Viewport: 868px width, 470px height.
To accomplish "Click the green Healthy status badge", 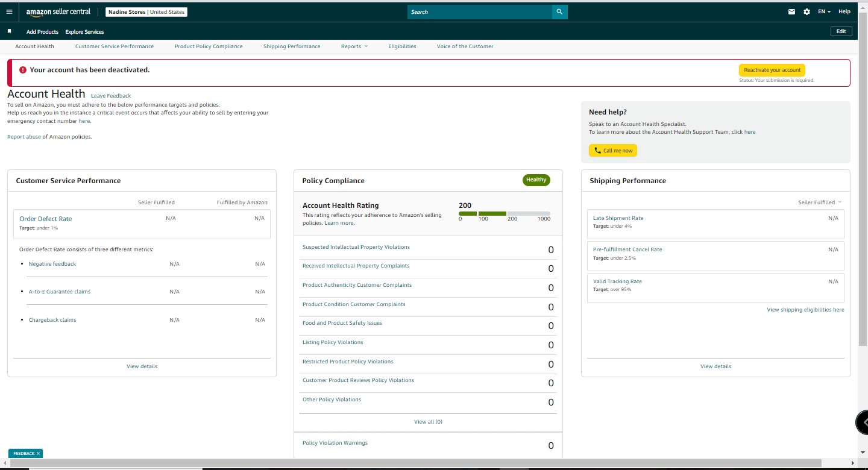I will [x=536, y=180].
